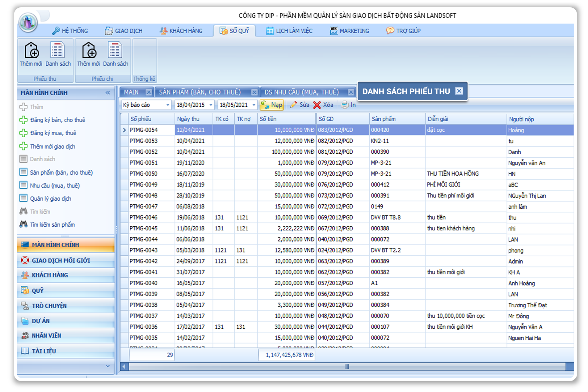588x392 pixels.
Task: Open Giao dịch môi giới navigation section
Action: tap(61, 261)
